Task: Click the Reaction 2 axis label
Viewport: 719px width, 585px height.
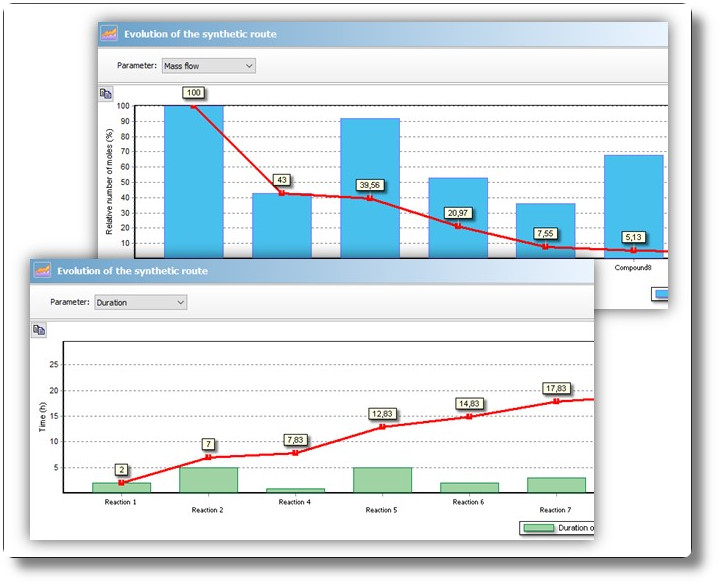Action: [207, 510]
